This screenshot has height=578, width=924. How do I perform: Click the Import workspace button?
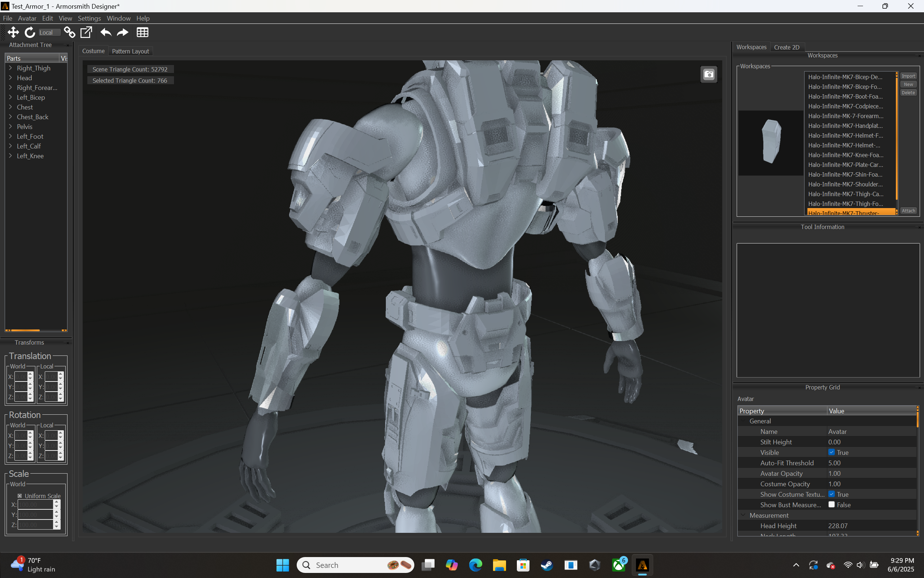(x=908, y=76)
